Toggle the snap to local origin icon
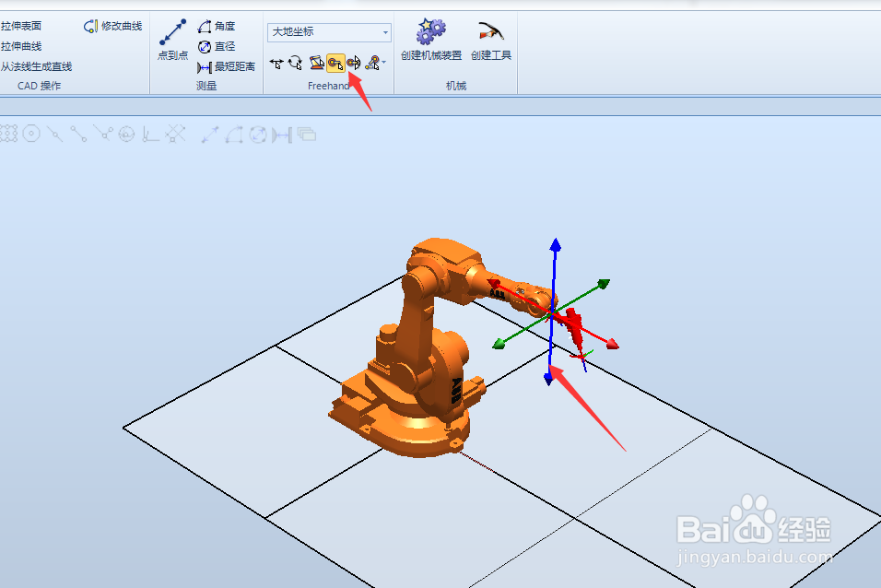Screen dimensions: 881x588 [150, 134]
